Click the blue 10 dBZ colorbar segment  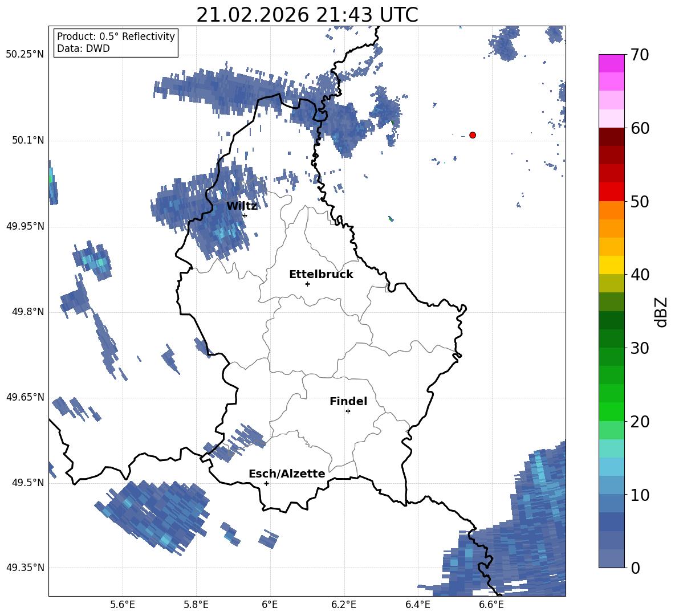tap(611, 503)
